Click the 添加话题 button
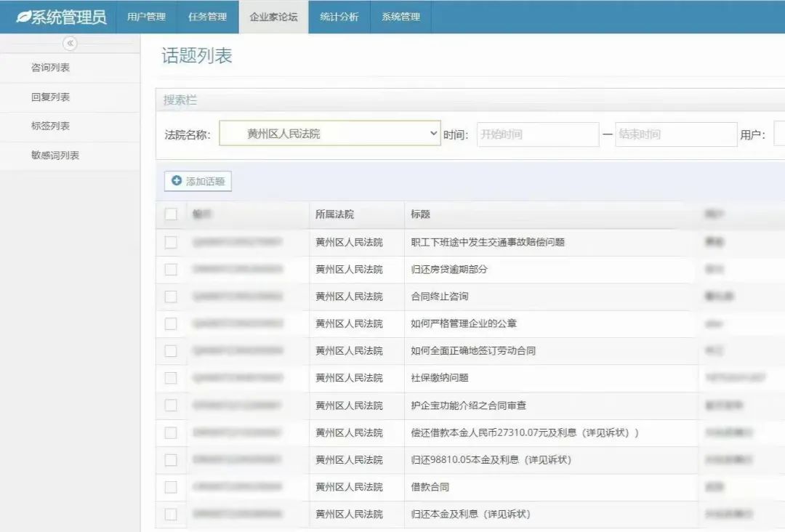This screenshot has width=785, height=532. [x=198, y=181]
